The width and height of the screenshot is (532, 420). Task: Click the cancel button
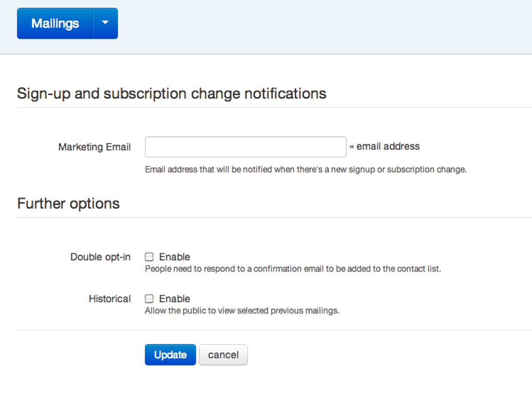pyautogui.click(x=223, y=355)
